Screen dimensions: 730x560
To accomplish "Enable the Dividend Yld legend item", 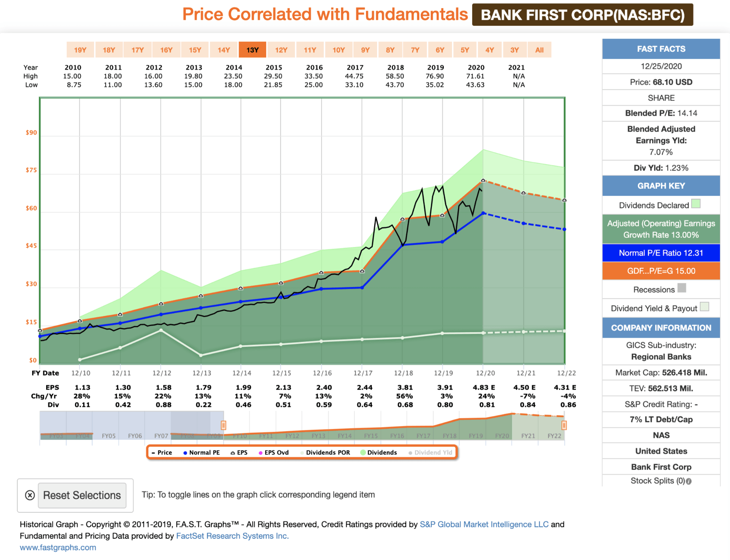I will 430,452.
